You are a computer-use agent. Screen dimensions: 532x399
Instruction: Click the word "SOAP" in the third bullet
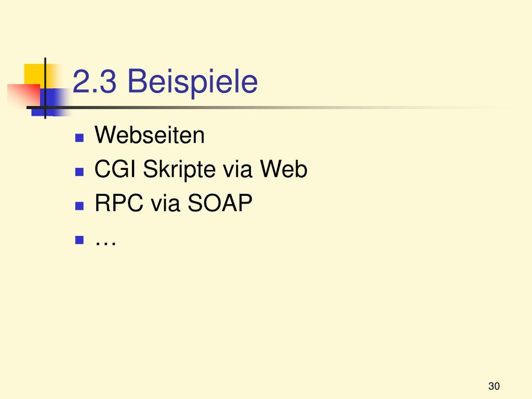click(220, 204)
